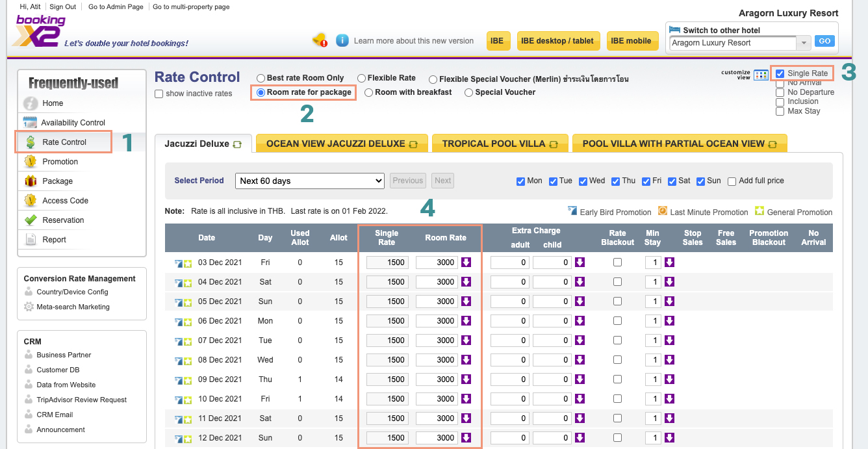
Task: Click Meta-search Marketing gear icon
Action: pyautogui.click(x=29, y=307)
